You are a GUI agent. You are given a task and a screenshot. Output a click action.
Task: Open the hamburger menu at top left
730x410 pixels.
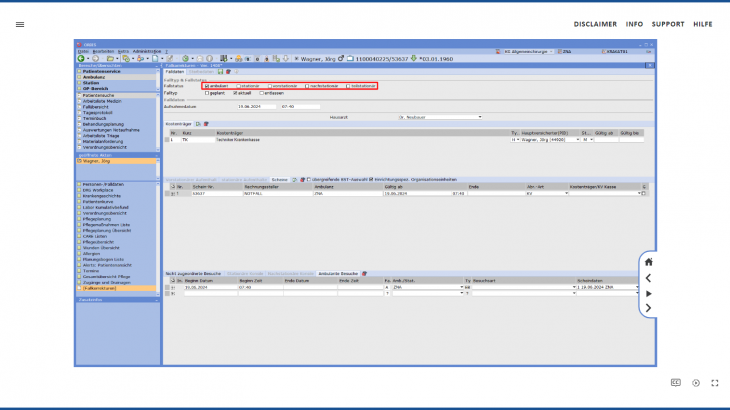pos(20,23)
